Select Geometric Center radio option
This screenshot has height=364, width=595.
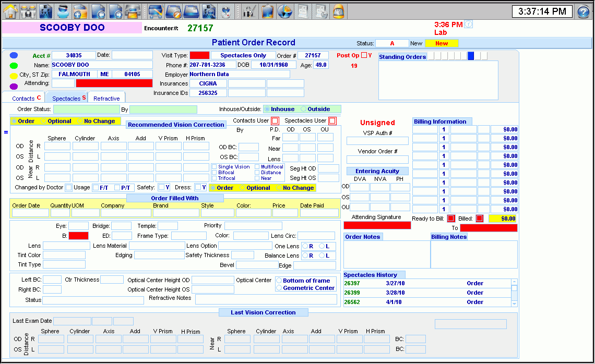point(279,288)
